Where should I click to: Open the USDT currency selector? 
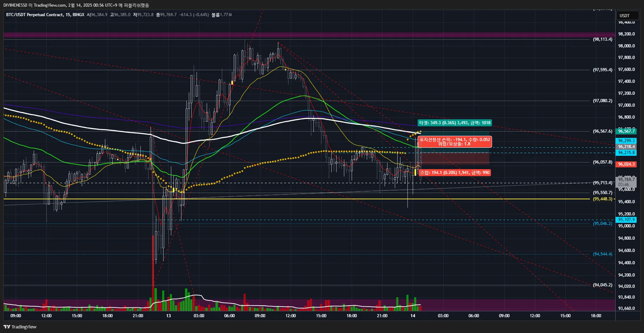tap(628, 15)
